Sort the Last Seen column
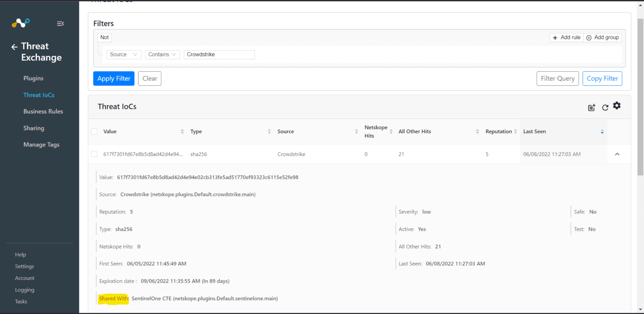The height and width of the screenshot is (314, 644). click(602, 131)
